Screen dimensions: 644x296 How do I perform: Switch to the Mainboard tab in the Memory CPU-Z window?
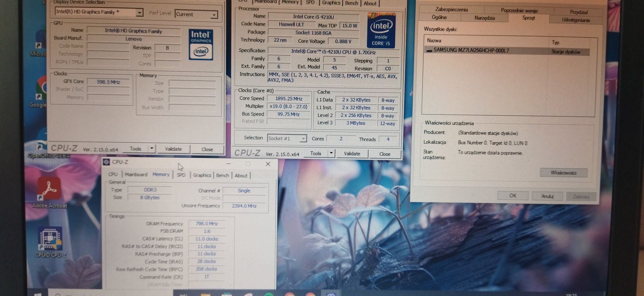click(136, 174)
